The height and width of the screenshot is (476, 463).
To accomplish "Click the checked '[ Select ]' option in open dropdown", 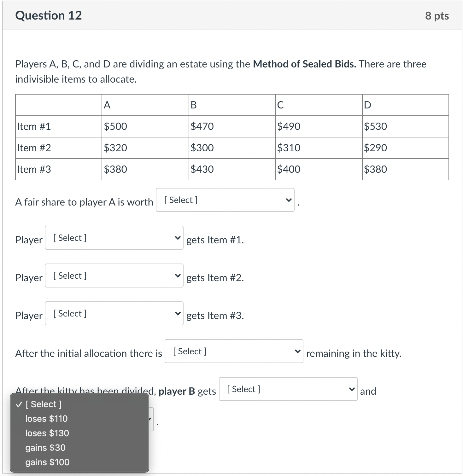I will (x=43, y=404).
